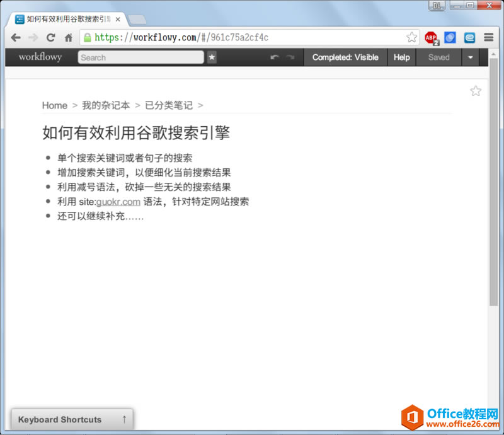Open the blue extension icon beside Adblock
Viewport: 504px width, 435px height.
[x=450, y=37]
